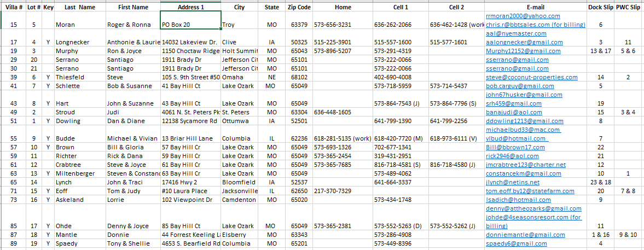644x250 pixels.
Task: Select the state cell NE
Action: click(x=272, y=77)
